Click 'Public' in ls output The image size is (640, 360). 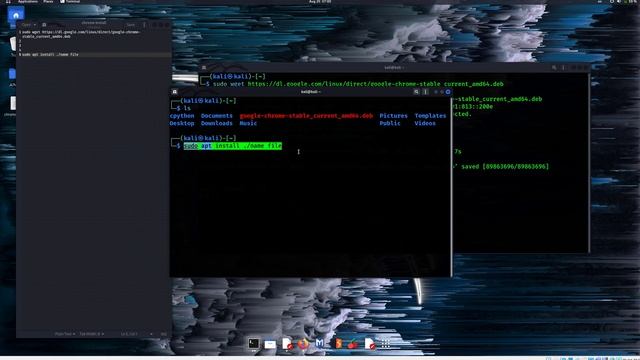[390, 123]
